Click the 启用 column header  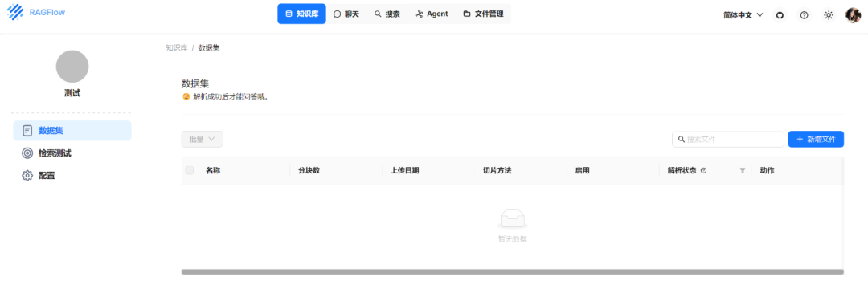click(582, 170)
